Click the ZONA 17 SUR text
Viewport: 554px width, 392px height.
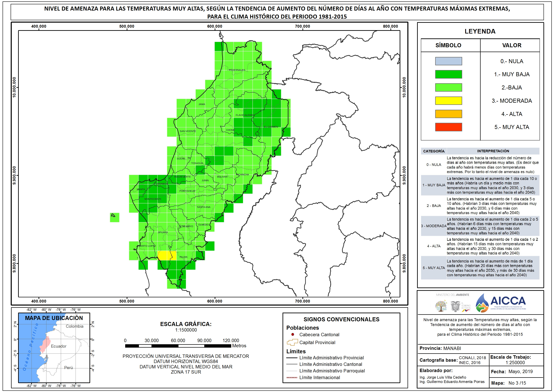click(x=186, y=372)
